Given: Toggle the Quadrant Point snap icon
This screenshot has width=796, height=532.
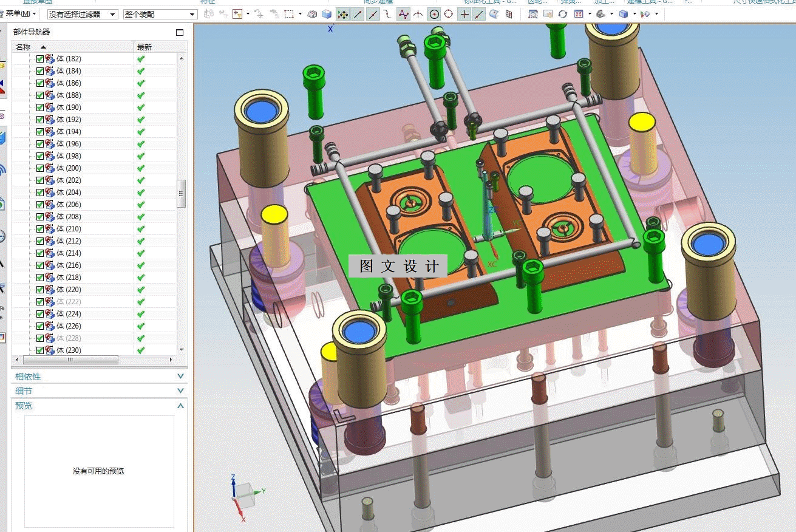Looking at the screenshot, I should pyautogui.click(x=449, y=14).
